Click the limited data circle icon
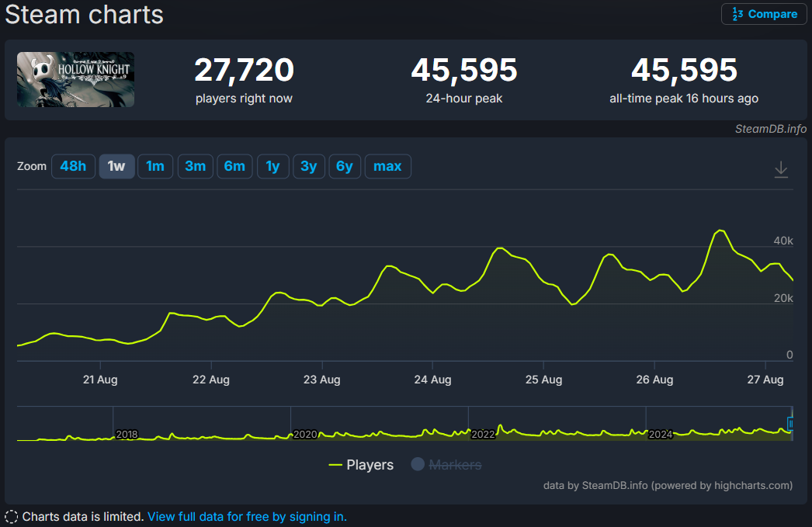 11,517
